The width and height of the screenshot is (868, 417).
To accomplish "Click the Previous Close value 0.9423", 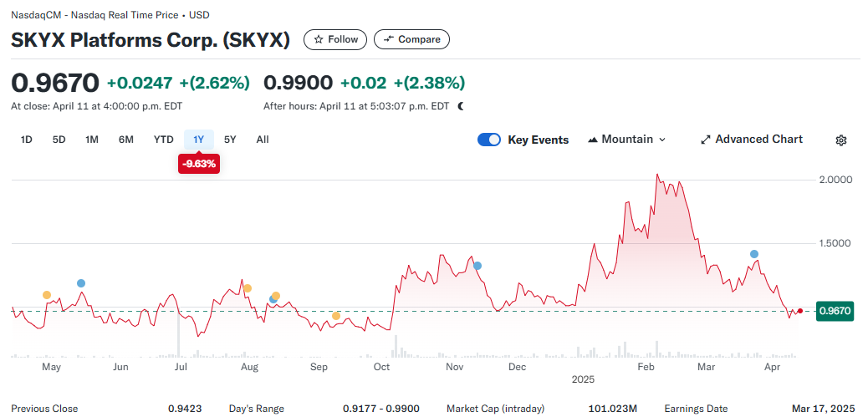I will coord(185,409).
